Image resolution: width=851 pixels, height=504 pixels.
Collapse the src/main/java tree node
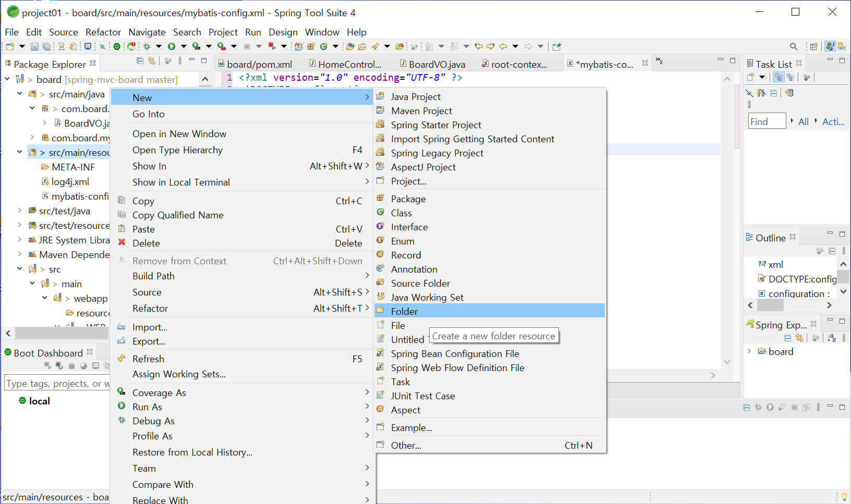[x=20, y=94]
